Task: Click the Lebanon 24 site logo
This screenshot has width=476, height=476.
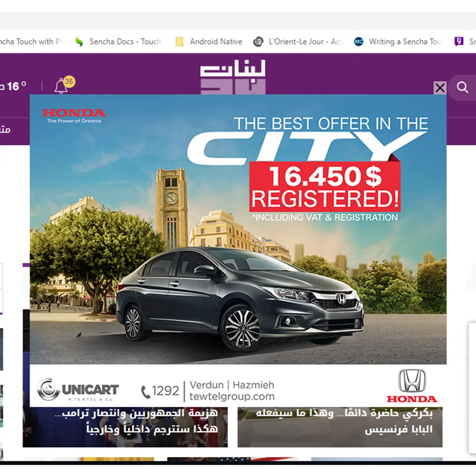Action: 233,77
